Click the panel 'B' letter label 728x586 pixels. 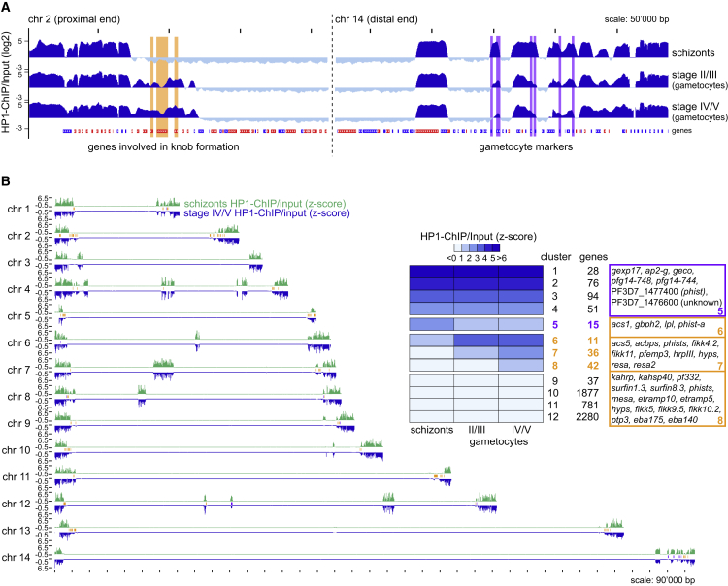[x=6, y=181]
